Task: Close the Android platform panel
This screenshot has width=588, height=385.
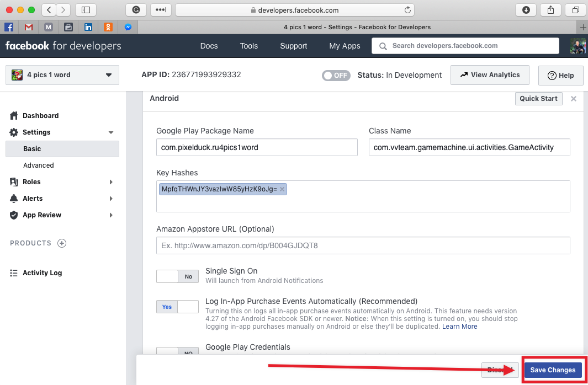Action: (574, 99)
